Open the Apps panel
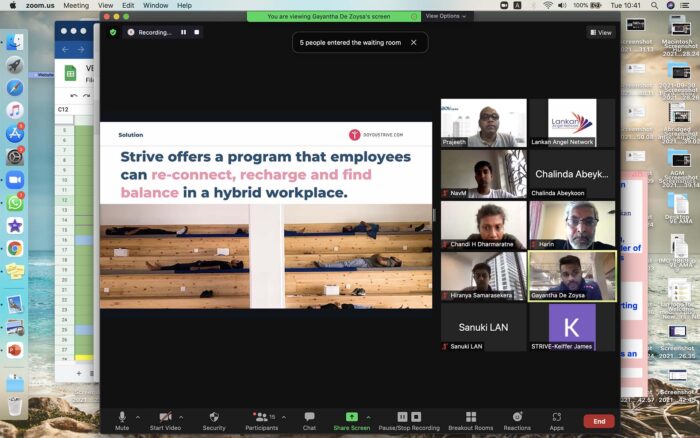Screen dimensions: 700x438 (x=556, y=420)
